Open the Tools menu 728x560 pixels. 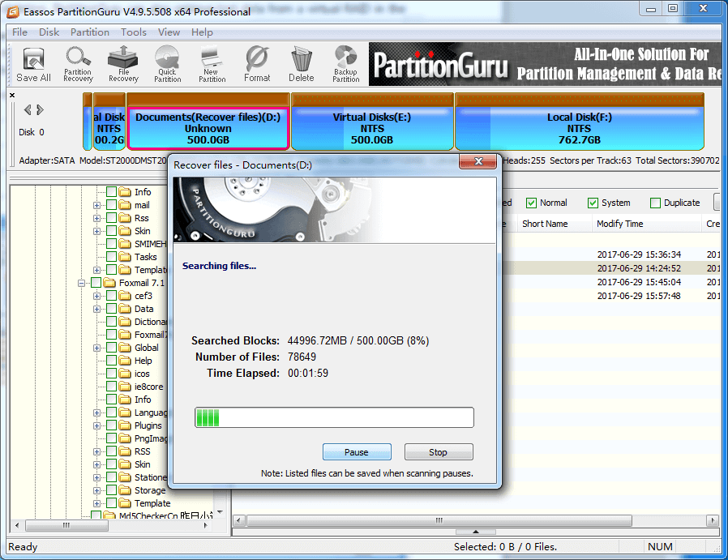[x=134, y=32]
